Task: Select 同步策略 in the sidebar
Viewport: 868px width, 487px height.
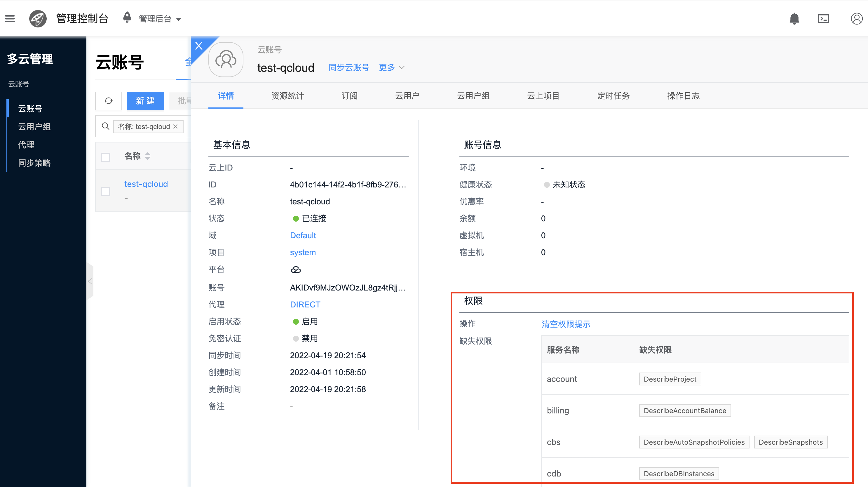Action: [x=34, y=163]
